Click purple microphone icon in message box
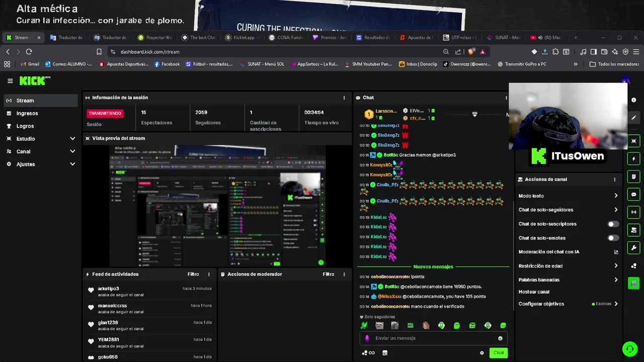Viewport: 644px width, 362px height. [367, 338]
